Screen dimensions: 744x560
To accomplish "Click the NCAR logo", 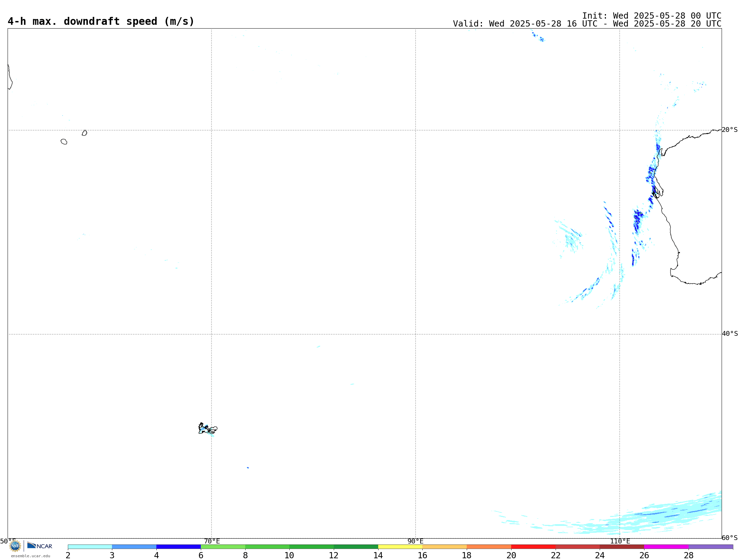I will coord(40,546).
